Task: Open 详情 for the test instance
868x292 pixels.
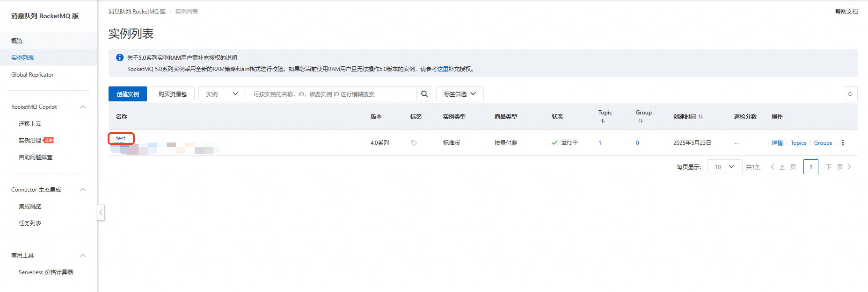Action: tap(777, 143)
